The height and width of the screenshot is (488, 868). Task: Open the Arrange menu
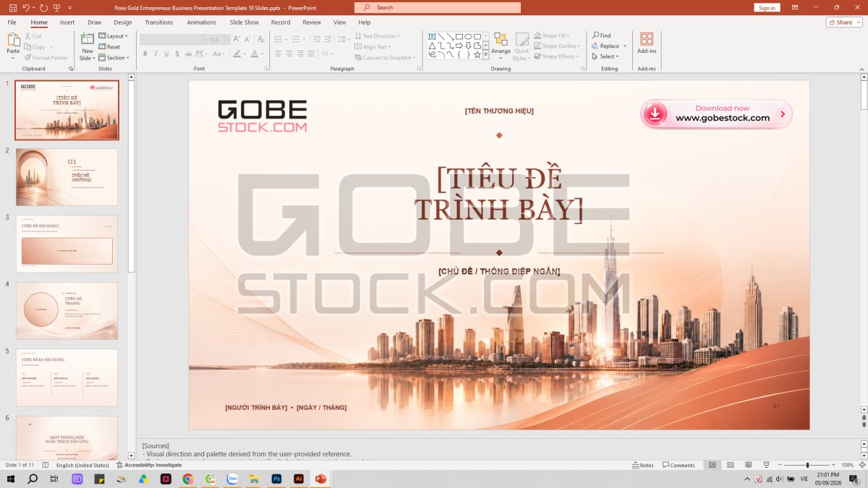tap(501, 46)
